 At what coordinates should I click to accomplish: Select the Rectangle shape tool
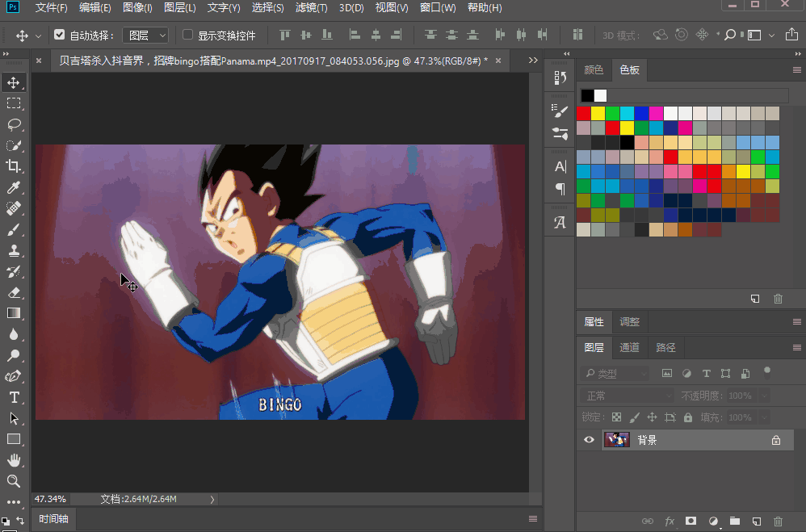(14, 439)
